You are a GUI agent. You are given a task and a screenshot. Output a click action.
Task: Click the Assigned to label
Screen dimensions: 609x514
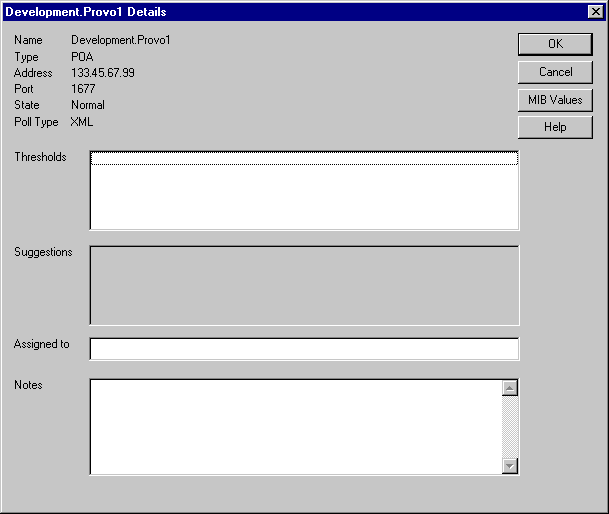(42, 344)
